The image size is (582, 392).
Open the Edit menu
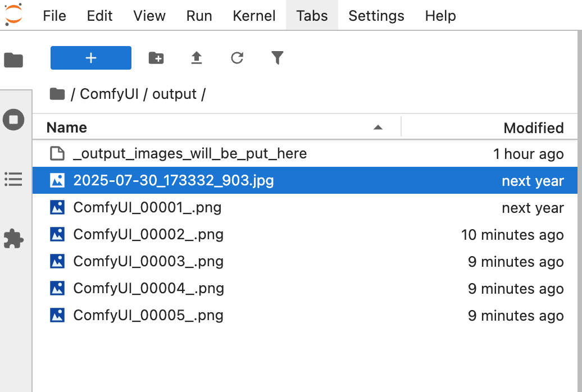[99, 16]
